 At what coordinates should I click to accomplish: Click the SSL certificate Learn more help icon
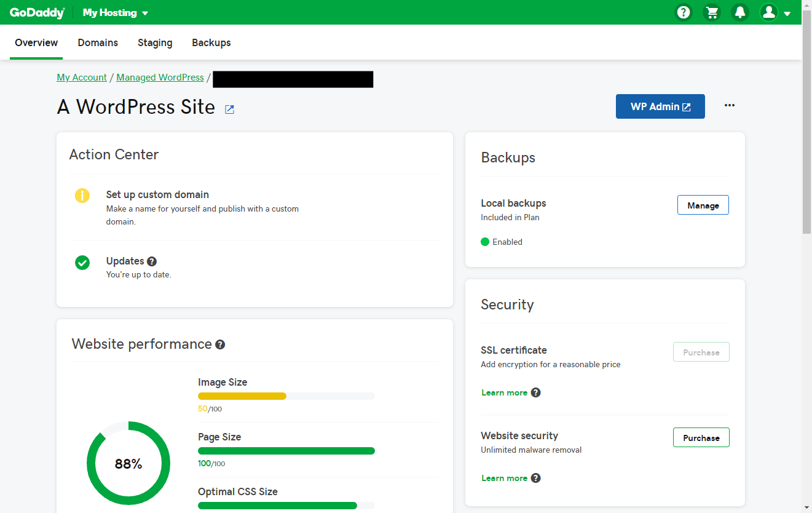point(535,392)
